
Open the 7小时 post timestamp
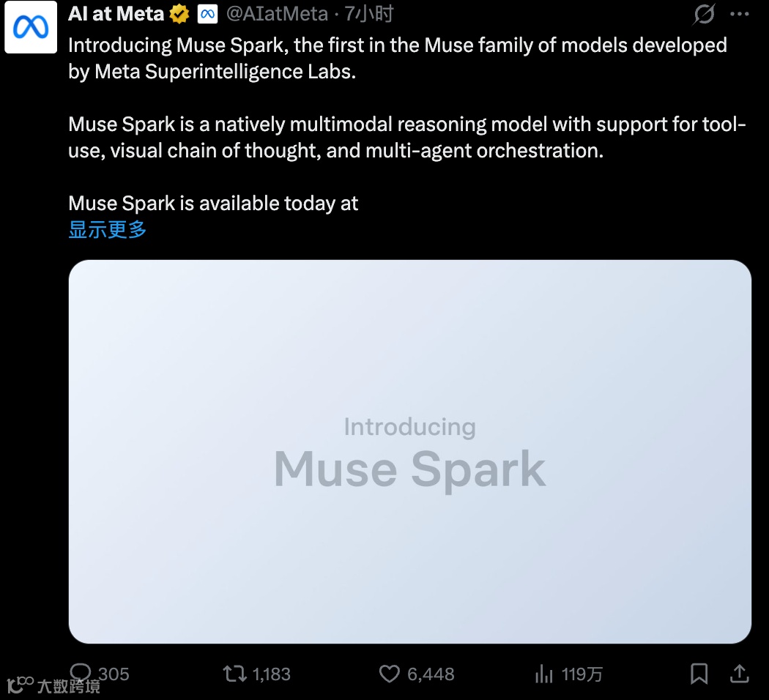[x=369, y=14]
